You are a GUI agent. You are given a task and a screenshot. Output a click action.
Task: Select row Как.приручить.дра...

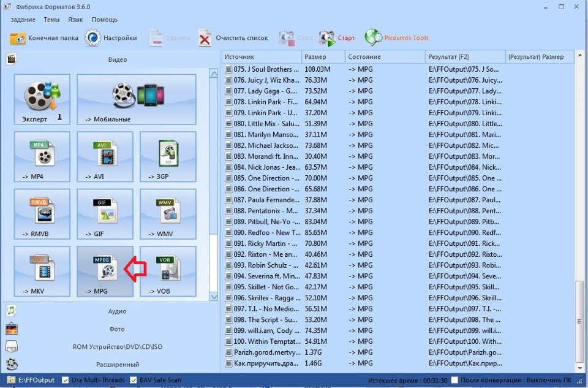(x=398, y=363)
